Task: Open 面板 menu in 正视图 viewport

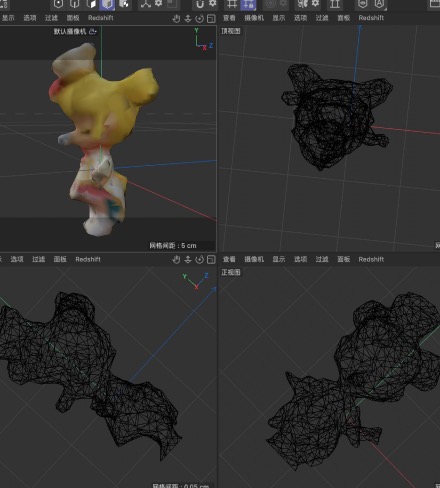Action: pos(344,259)
